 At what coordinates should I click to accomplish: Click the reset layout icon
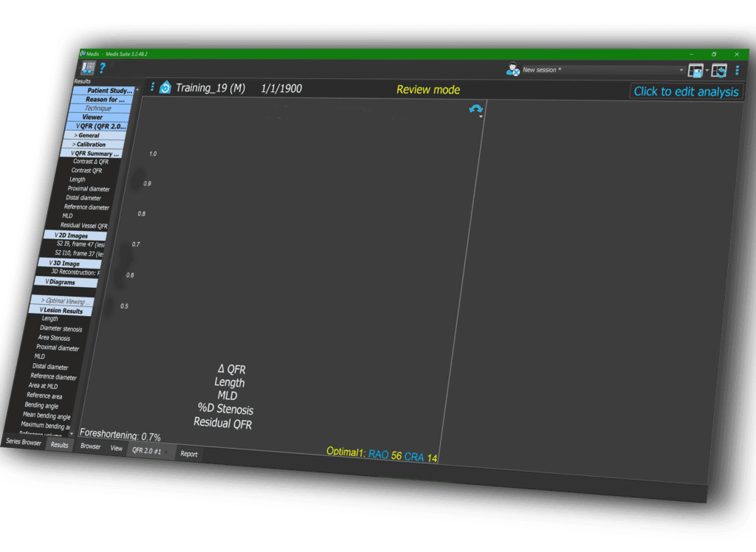click(x=719, y=71)
